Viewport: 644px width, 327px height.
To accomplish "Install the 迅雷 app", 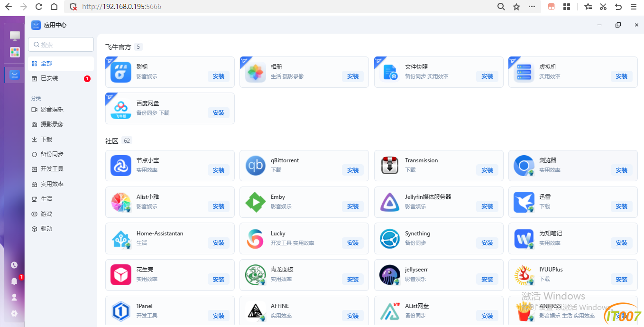I will 622,206.
